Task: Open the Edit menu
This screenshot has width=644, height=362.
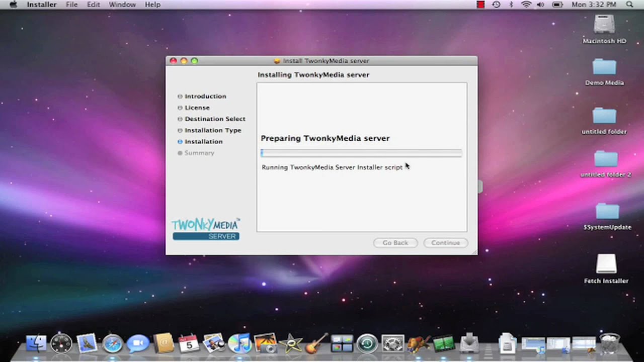Action: [94, 5]
